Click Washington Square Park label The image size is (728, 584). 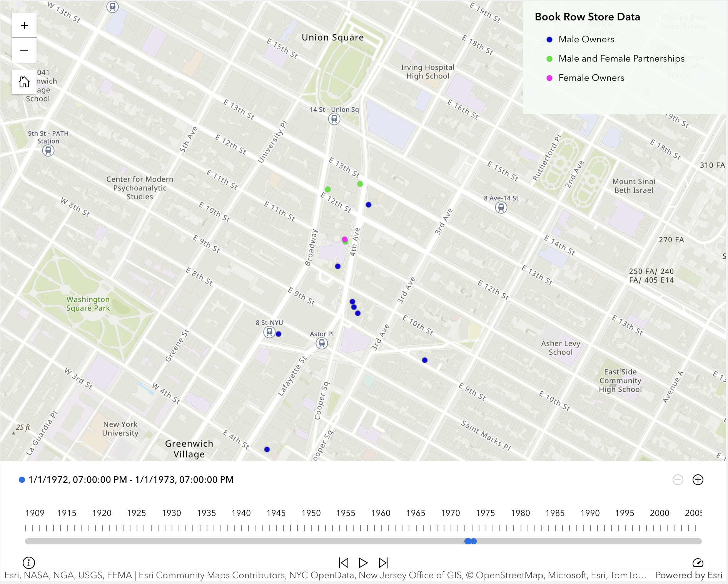[88, 304]
